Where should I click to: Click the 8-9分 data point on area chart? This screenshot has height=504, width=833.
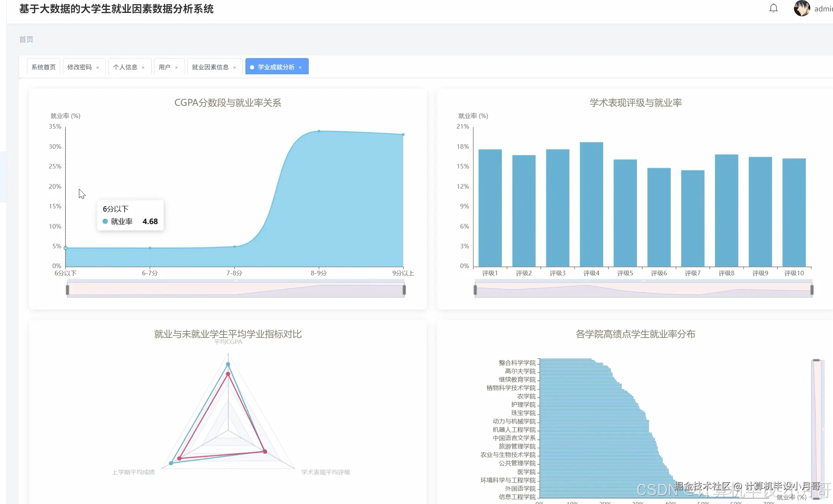[x=319, y=131]
